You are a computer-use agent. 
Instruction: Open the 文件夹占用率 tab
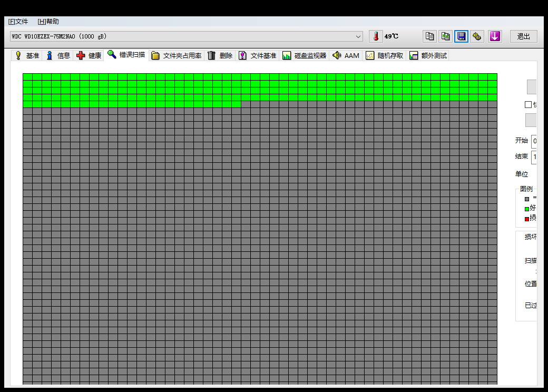(177, 55)
